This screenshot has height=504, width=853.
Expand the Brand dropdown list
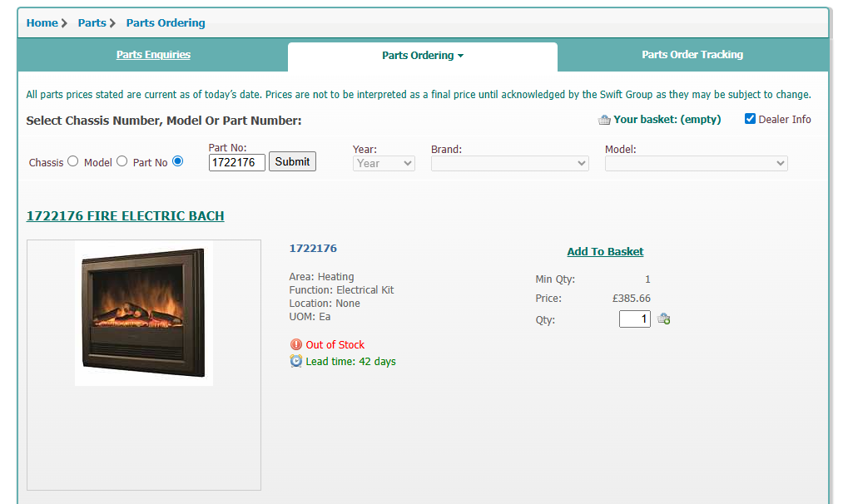tap(509, 164)
